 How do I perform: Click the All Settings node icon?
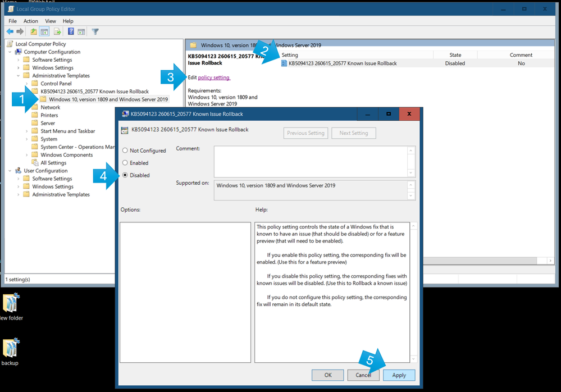coord(35,163)
